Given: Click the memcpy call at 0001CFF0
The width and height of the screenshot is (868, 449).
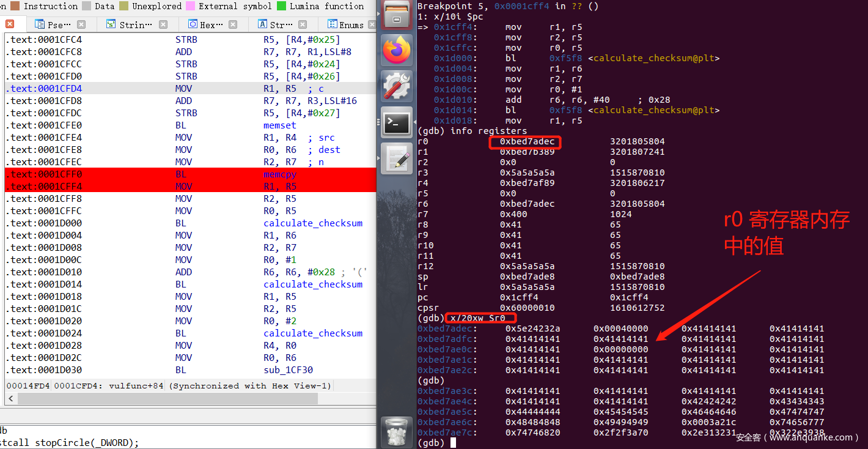Looking at the screenshot, I should pyautogui.click(x=280, y=174).
